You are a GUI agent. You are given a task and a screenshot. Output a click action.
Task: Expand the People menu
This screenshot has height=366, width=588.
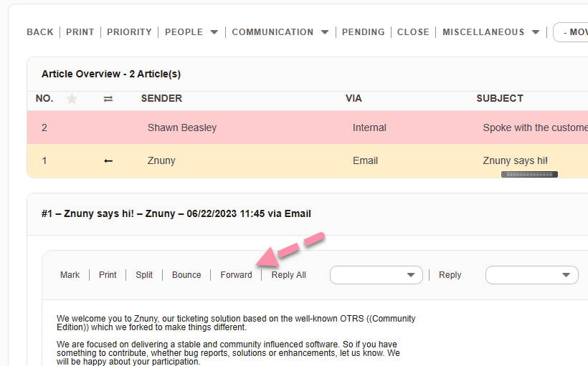click(x=191, y=32)
